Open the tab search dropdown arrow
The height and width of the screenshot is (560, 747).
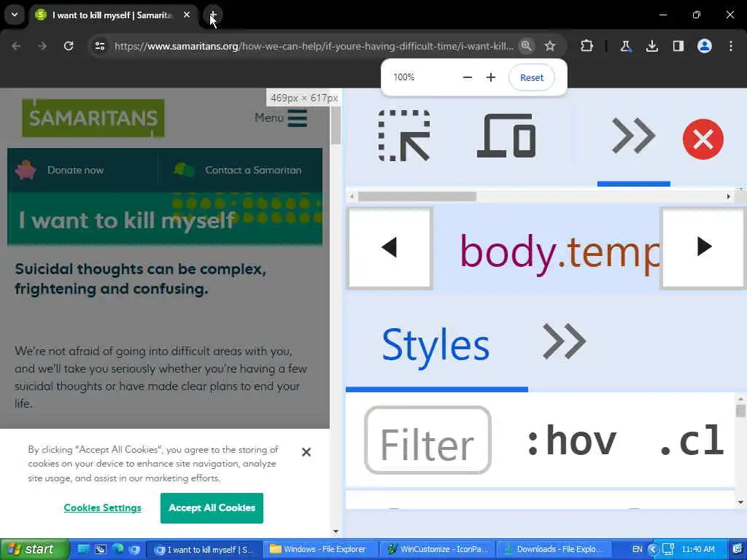(x=15, y=15)
